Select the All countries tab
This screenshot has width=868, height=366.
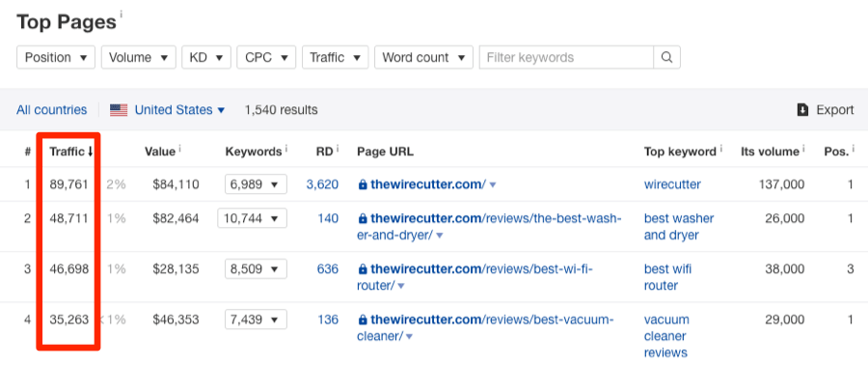click(x=51, y=110)
